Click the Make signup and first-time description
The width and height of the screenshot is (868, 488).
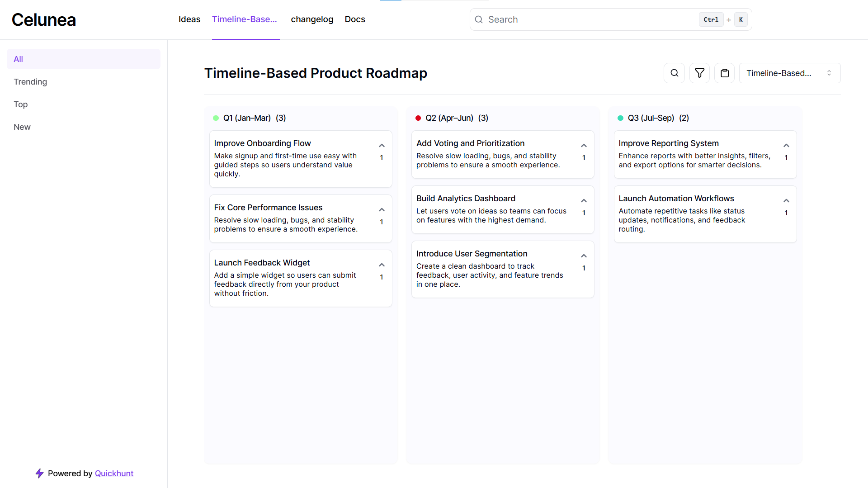[285, 165]
